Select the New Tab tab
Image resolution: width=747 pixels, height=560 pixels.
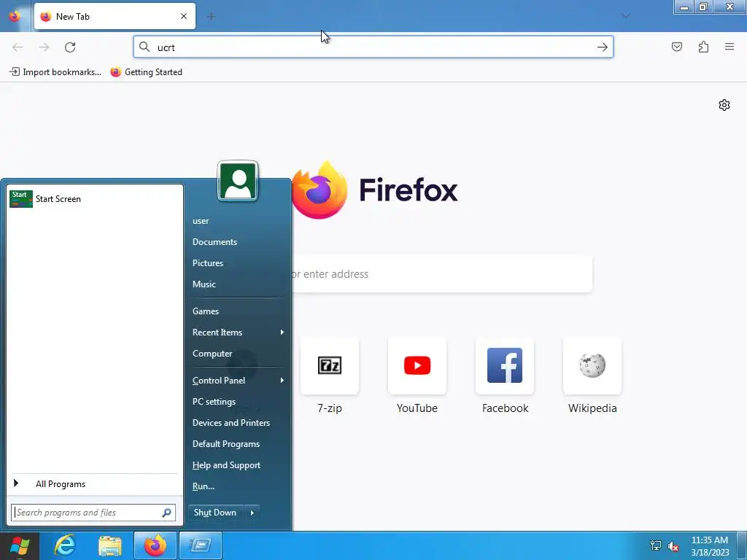click(x=115, y=16)
